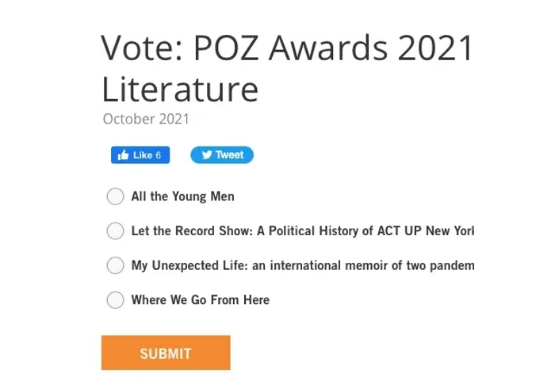Select the All the Young Men radio button
The image size is (555, 392).
pyautogui.click(x=116, y=196)
